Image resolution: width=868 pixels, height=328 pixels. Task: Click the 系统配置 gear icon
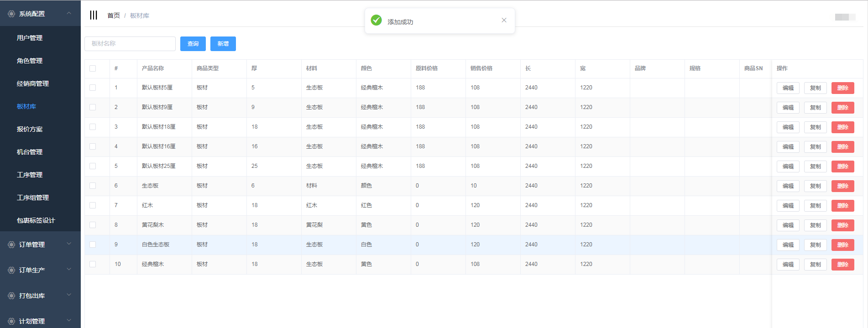coord(11,14)
